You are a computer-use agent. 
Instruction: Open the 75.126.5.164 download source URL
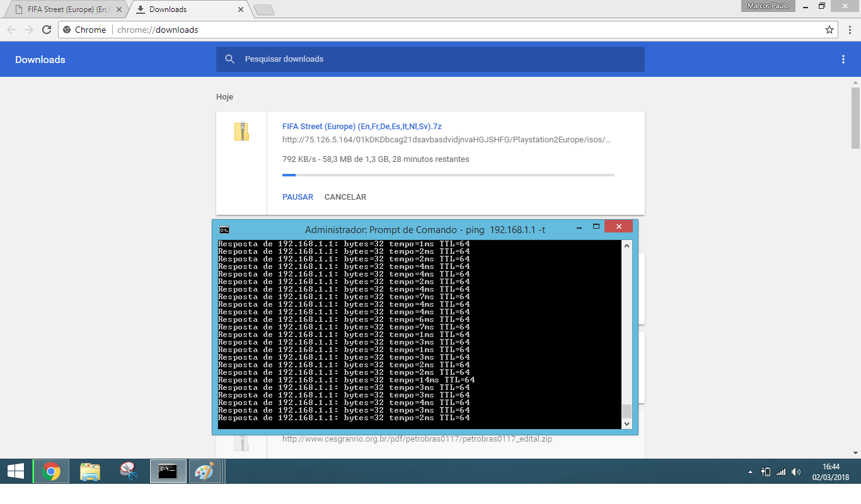pos(447,140)
